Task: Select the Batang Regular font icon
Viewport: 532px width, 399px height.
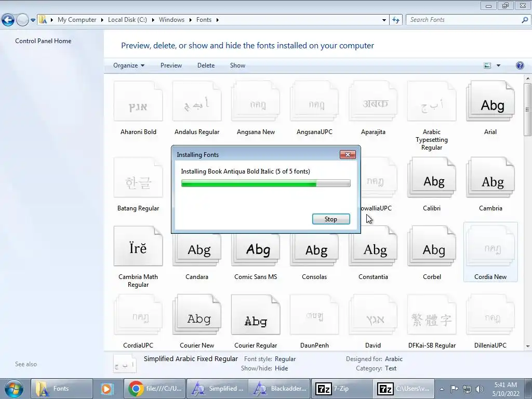Action: 138,178
